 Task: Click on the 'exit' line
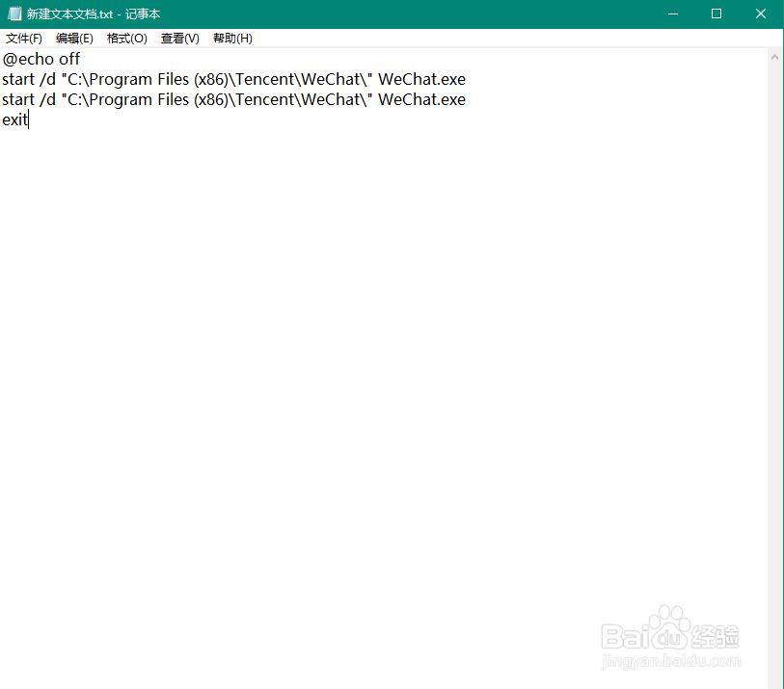(x=15, y=119)
